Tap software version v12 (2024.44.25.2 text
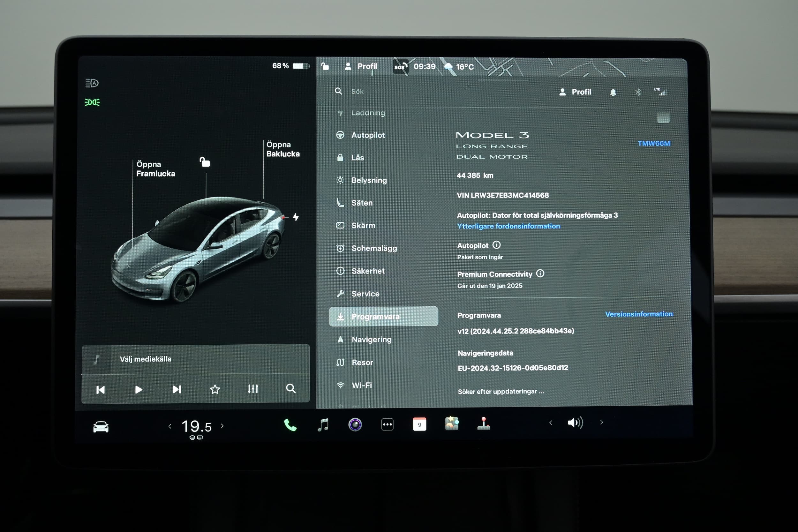This screenshot has width=798, height=532. pyautogui.click(x=516, y=331)
